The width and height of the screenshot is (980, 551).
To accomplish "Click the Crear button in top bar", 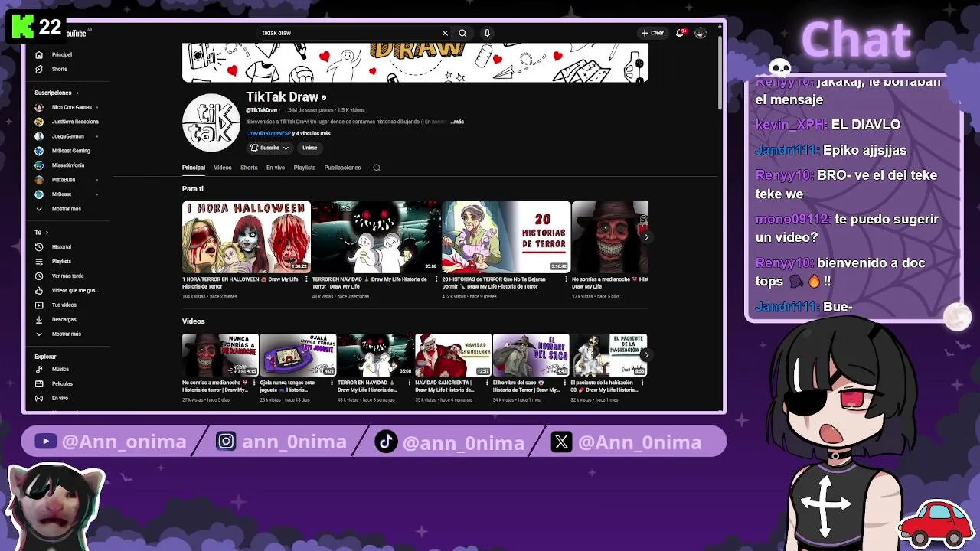I will 652,33.
